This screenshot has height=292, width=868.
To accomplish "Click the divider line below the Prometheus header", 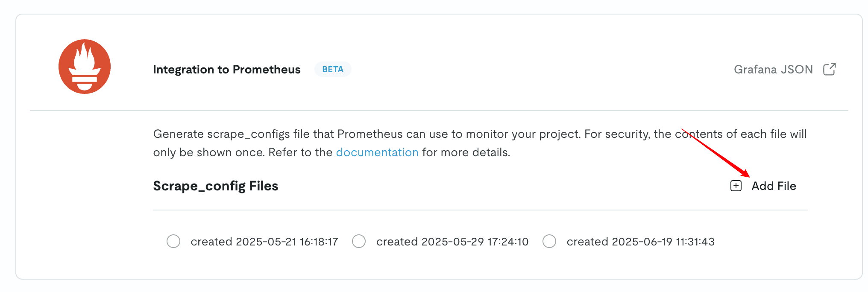I will (x=439, y=111).
